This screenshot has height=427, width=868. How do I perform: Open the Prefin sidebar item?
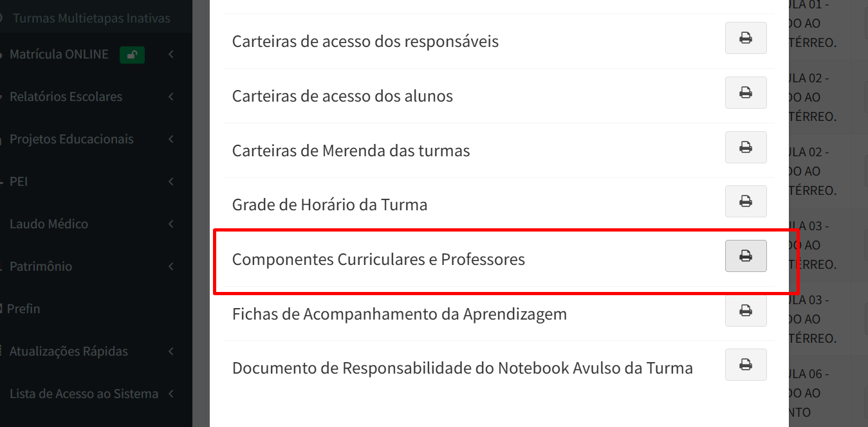click(x=23, y=309)
